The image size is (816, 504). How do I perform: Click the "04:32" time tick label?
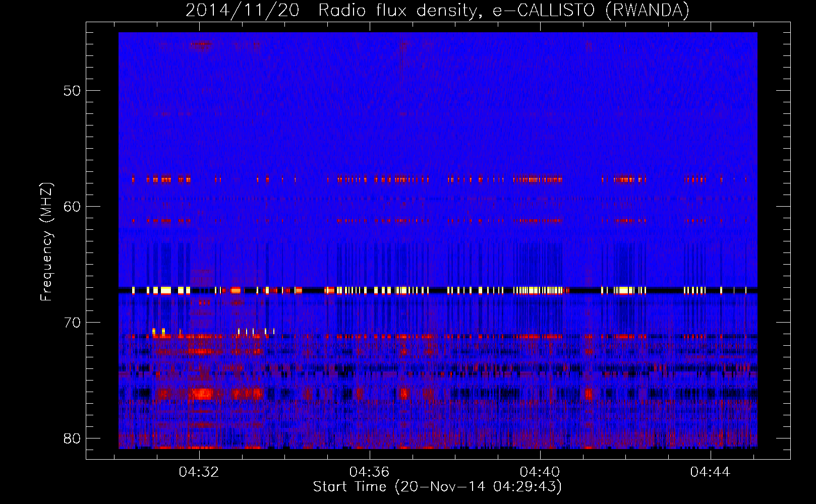pyautogui.click(x=199, y=472)
